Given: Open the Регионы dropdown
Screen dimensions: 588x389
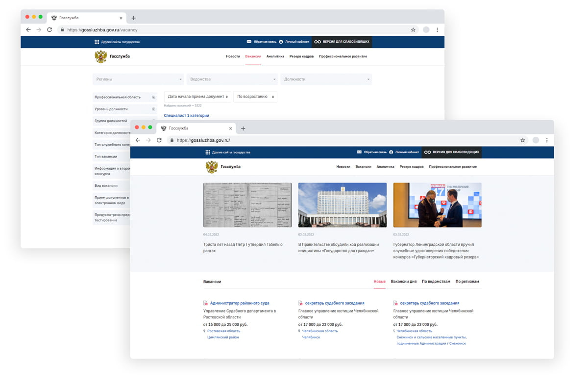Looking at the screenshot, I should tap(138, 79).
